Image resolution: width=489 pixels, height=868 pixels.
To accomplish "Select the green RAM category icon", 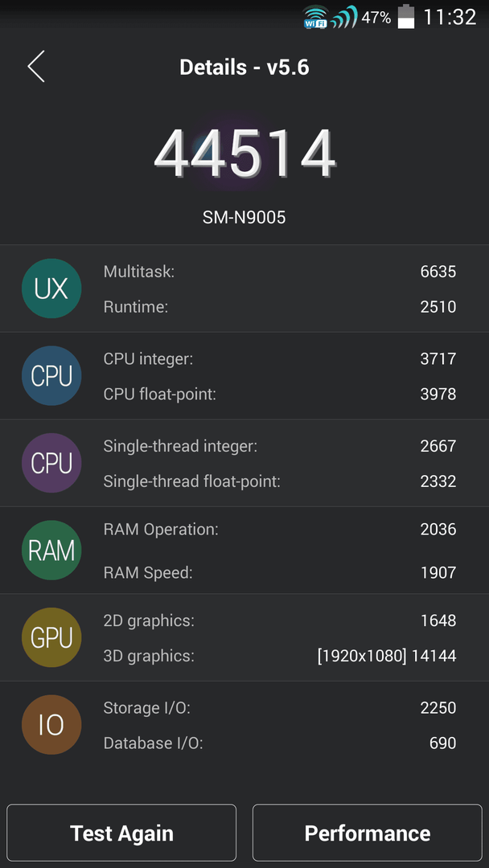I will pyautogui.click(x=51, y=551).
